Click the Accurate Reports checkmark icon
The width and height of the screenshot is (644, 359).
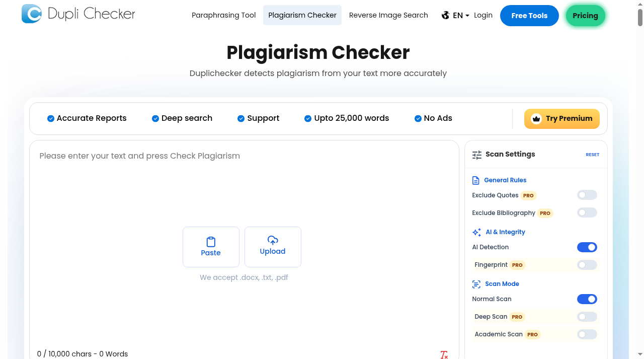click(x=51, y=119)
